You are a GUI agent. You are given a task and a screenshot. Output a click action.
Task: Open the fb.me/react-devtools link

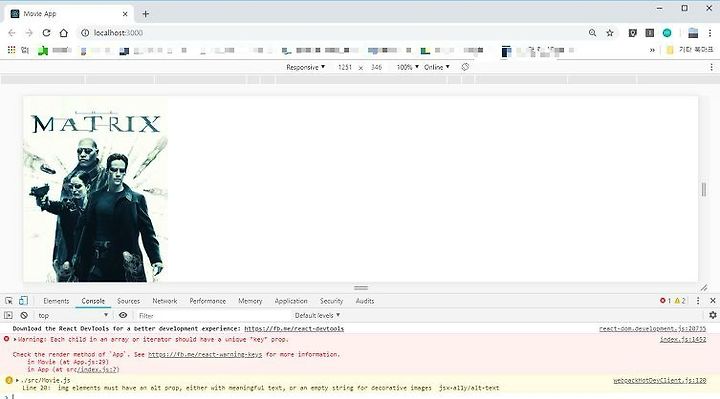[294, 329]
